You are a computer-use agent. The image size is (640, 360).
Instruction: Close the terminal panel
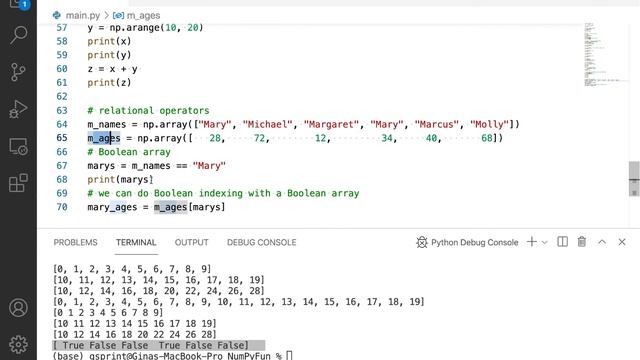pyautogui.click(x=622, y=242)
